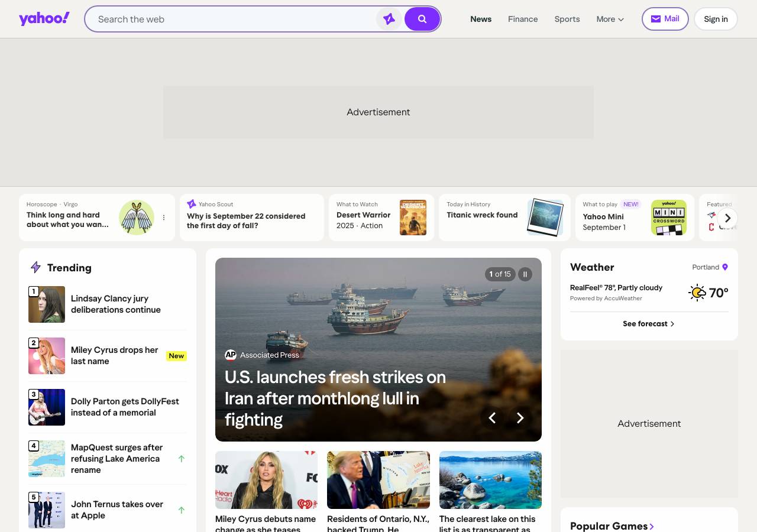757x532 pixels.
Task: Click the RealFeel 78° Partly cloudy text
Action: tap(616, 288)
